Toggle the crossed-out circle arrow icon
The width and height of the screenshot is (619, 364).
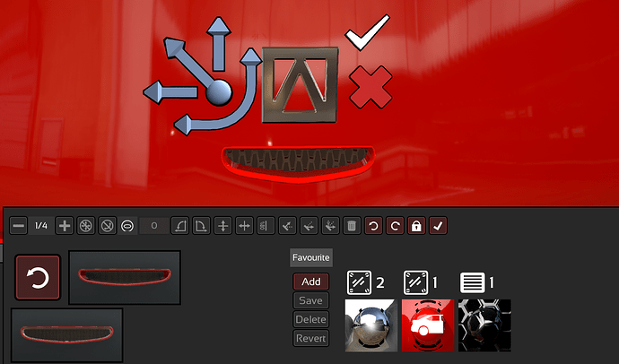click(108, 226)
